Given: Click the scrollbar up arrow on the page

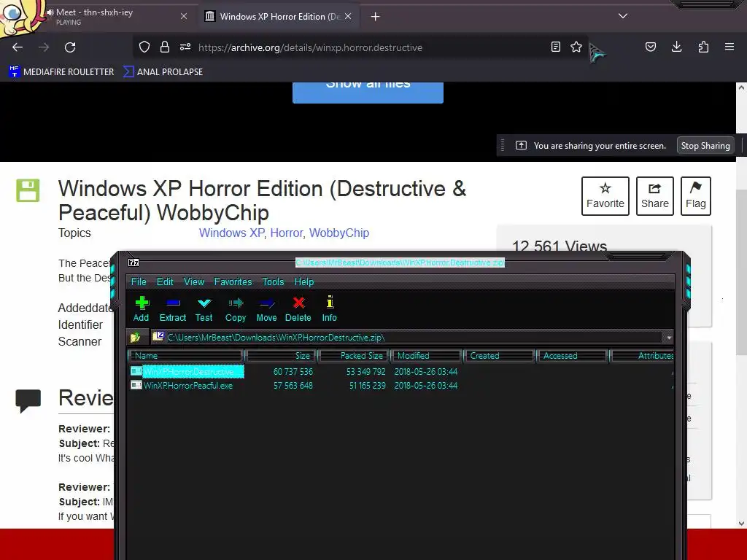Looking at the screenshot, I should [x=741, y=87].
